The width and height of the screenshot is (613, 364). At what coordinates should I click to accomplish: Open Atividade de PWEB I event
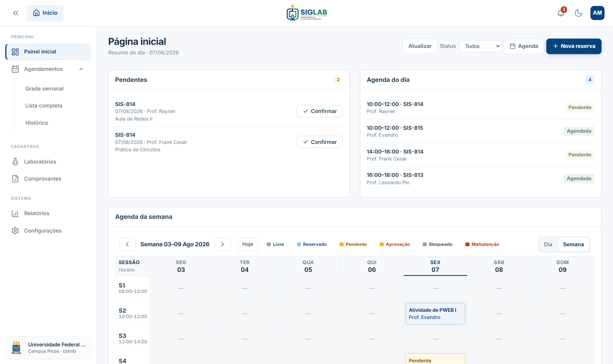(x=435, y=314)
